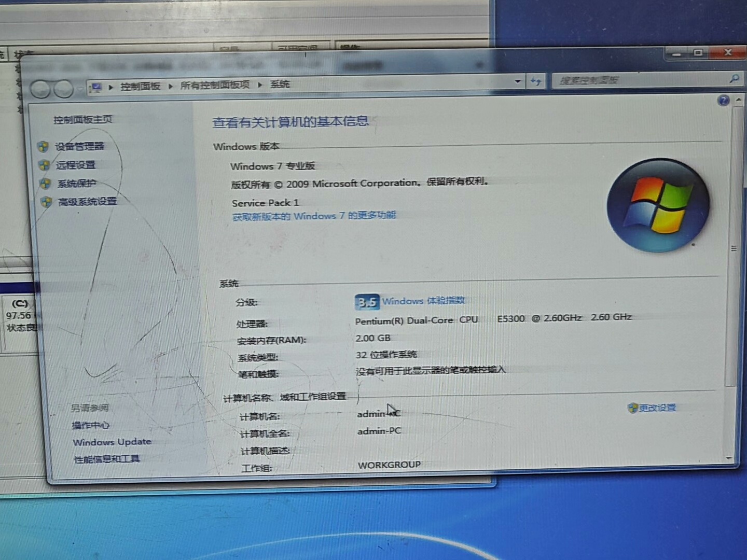Expand the address bar history dropdown arrow

pos(517,81)
